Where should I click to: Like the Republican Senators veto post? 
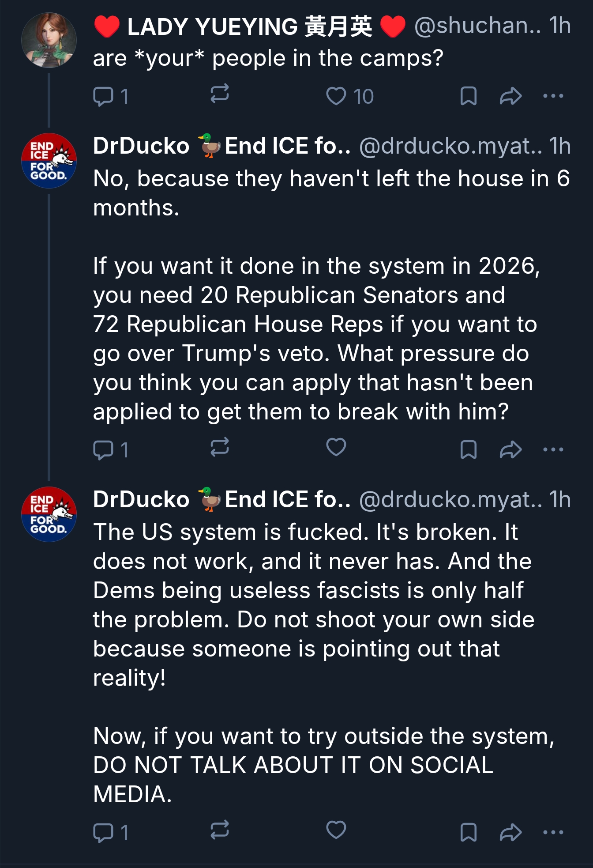point(336,447)
